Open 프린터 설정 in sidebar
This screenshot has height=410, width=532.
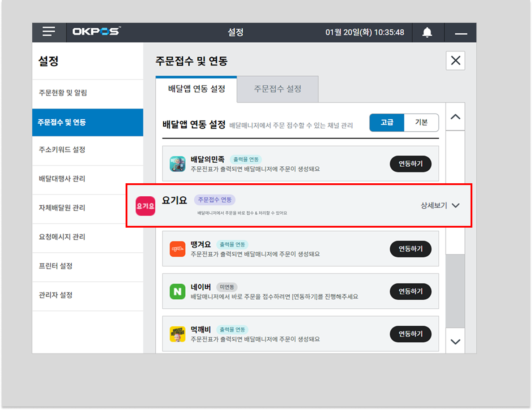point(56,266)
